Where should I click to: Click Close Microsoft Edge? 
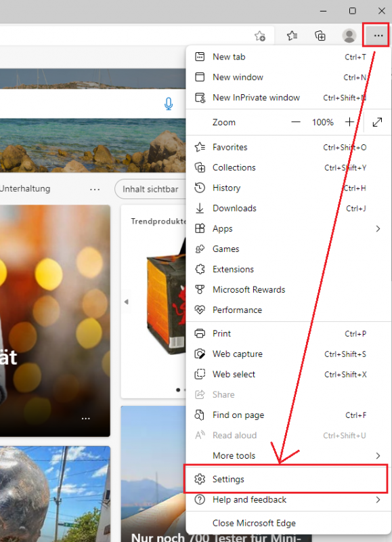[x=288, y=523]
